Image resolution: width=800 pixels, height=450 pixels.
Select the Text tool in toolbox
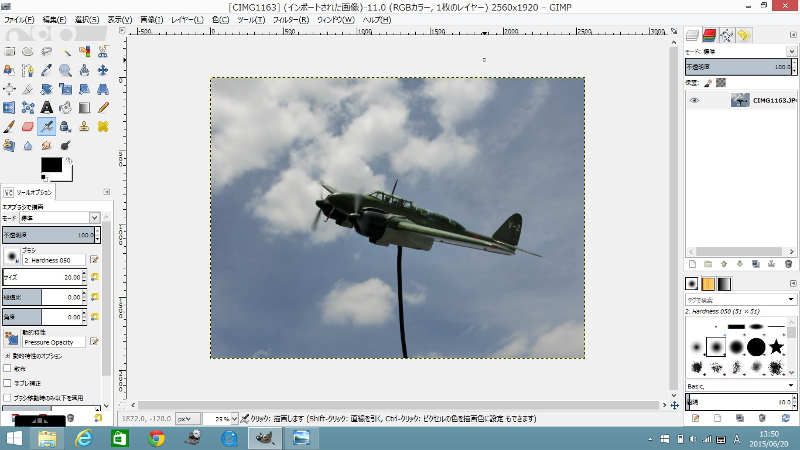(x=46, y=108)
